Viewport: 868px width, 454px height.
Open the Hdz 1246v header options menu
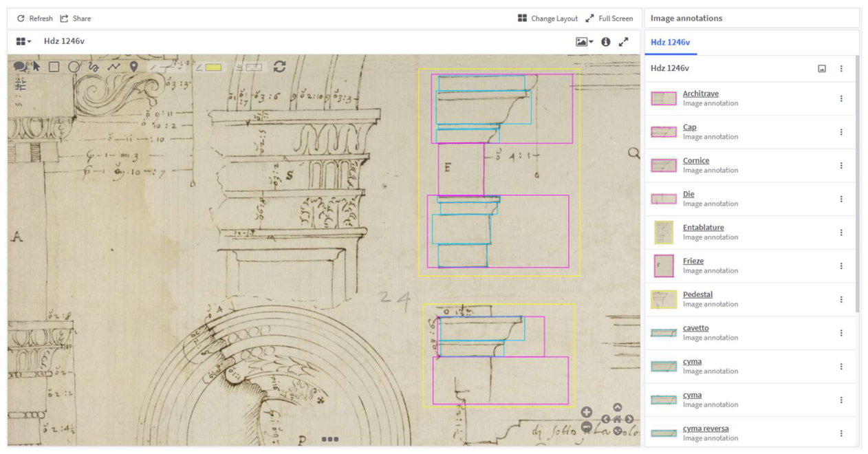pos(841,69)
